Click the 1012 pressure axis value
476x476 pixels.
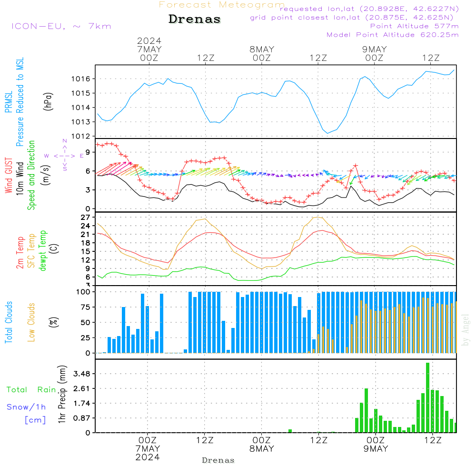pos(81,136)
